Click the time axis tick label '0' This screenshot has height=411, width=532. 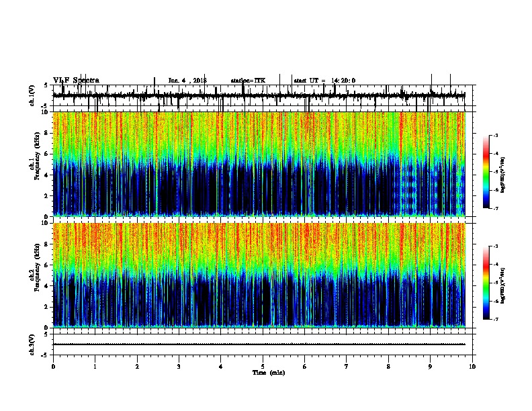coord(53,367)
